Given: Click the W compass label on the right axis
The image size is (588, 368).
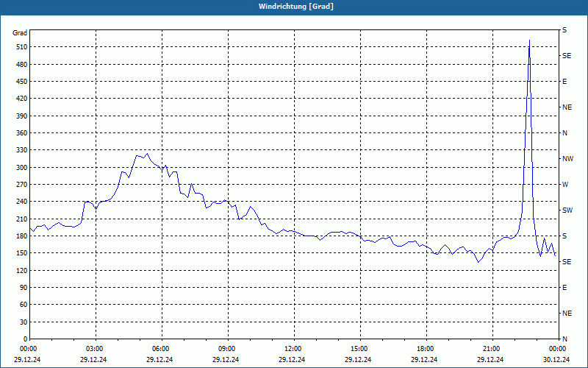Looking at the screenshot, I should pos(565,185).
